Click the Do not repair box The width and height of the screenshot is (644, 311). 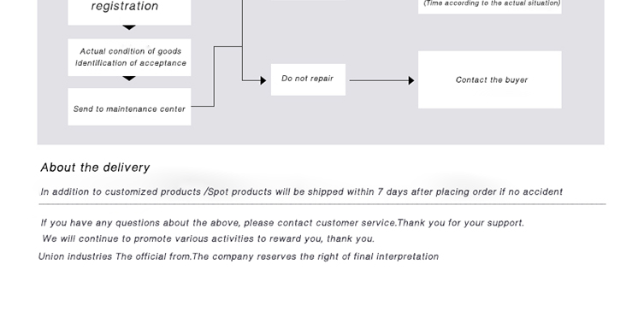(x=308, y=79)
